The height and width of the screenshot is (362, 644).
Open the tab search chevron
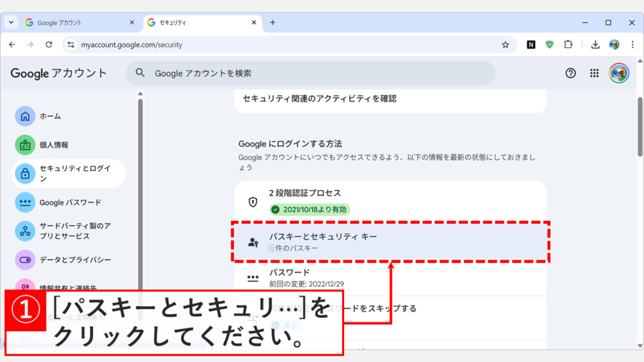point(10,21)
